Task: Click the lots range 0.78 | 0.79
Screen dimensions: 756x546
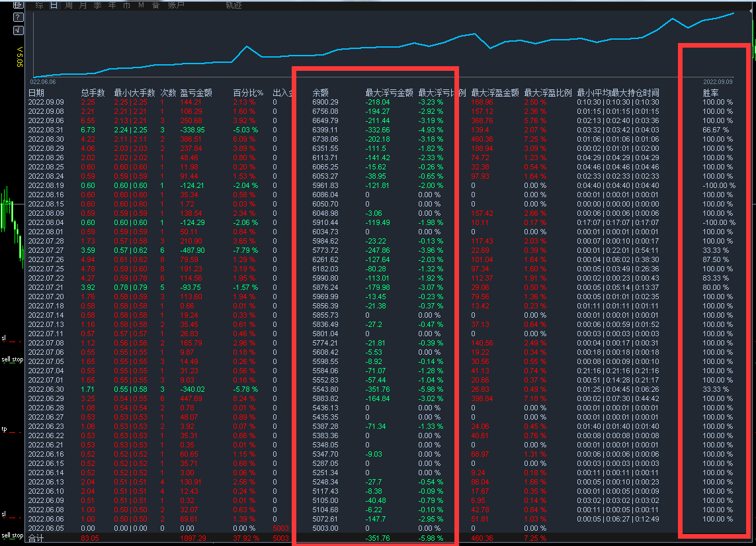Action: click(x=131, y=287)
